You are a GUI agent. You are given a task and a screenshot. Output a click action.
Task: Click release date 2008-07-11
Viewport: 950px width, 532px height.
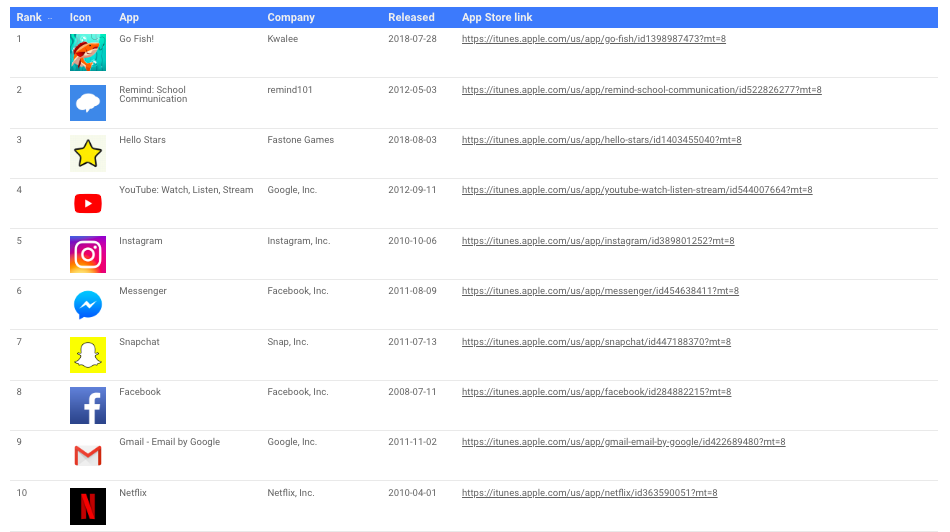pos(412,392)
